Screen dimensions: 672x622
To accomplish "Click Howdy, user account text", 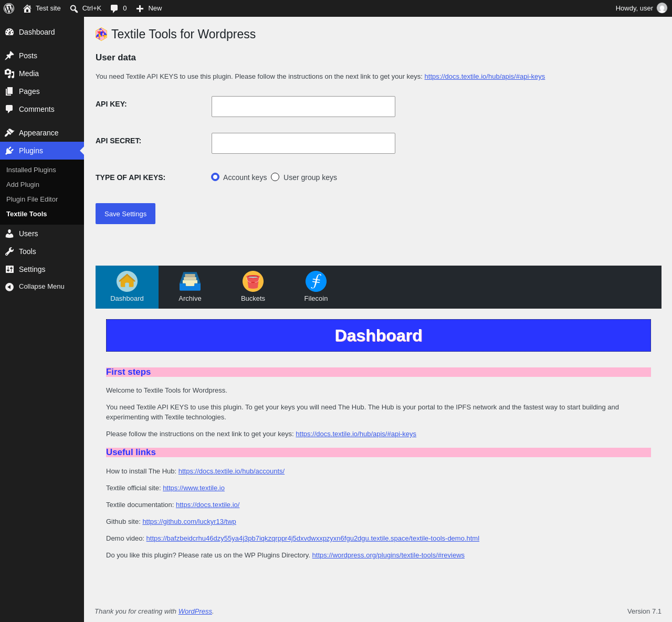I will [x=634, y=8].
